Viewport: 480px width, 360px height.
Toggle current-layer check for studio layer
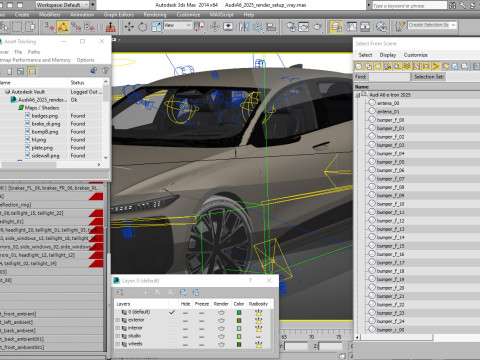172,336
